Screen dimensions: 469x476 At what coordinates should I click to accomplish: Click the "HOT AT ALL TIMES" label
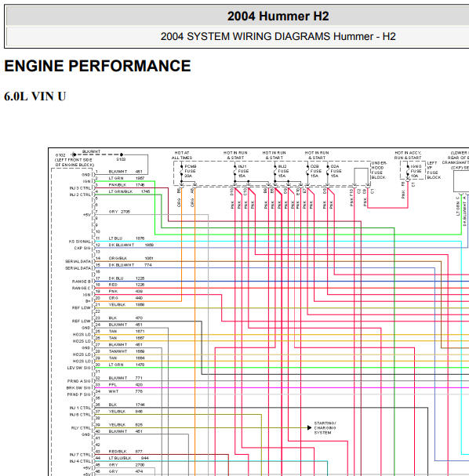(182, 155)
